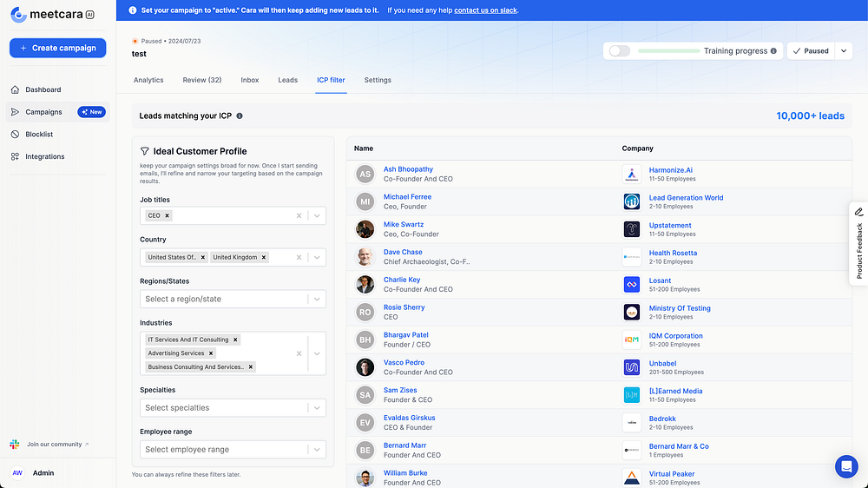This screenshot has width=868, height=488.
Task: Click the 10,000+ leads count
Action: pyautogui.click(x=810, y=115)
